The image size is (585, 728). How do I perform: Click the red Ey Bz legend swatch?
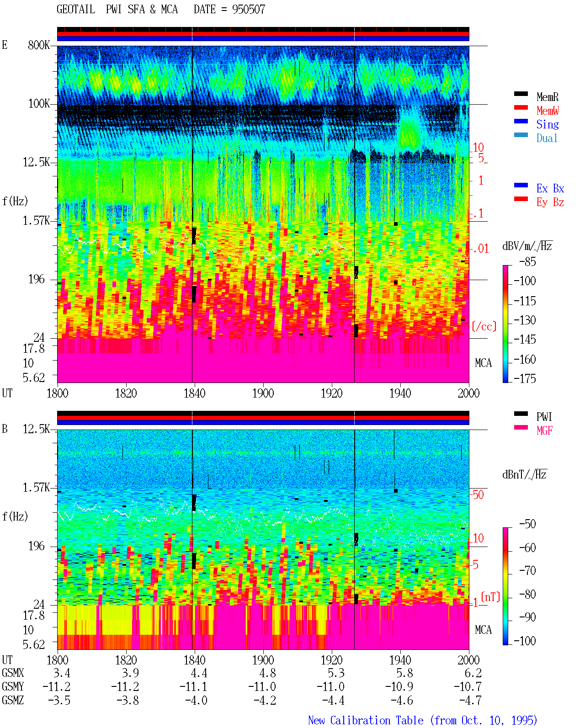pyautogui.click(x=521, y=199)
